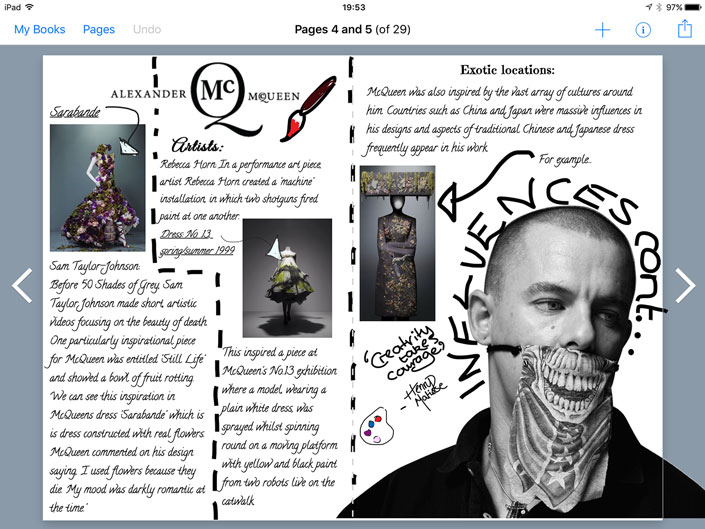Go back to My Books
The height and width of the screenshot is (529, 705).
click(40, 30)
